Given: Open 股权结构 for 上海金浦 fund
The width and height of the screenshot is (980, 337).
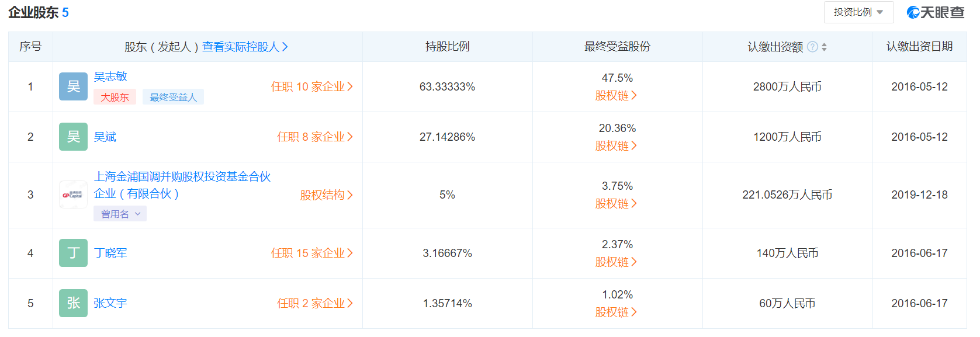Looking at the screenshot, I should [326, 195].
